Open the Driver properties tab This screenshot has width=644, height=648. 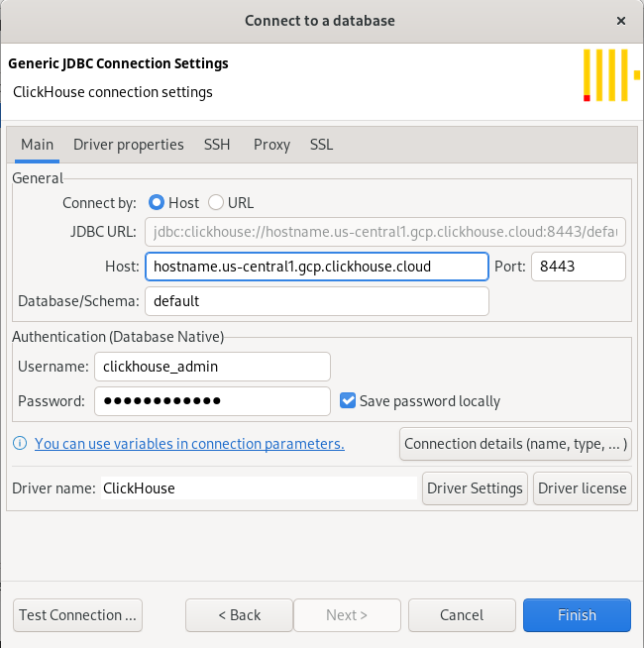[x=129, y=145]
